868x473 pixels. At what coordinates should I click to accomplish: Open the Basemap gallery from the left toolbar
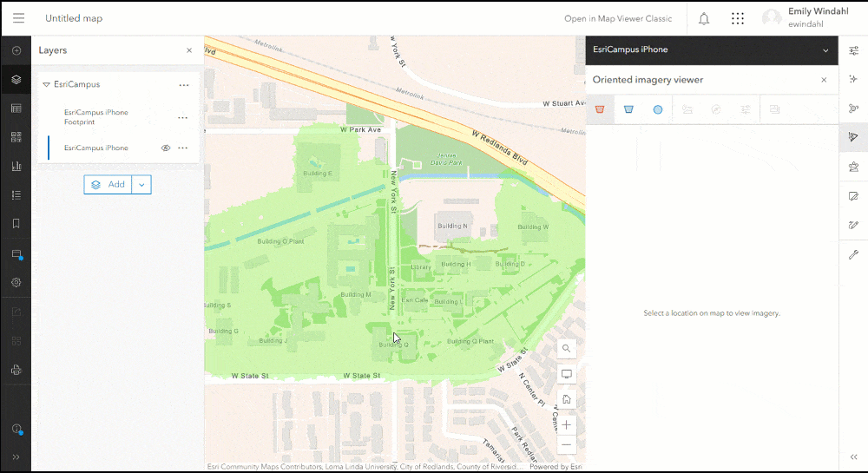[16, 137]
